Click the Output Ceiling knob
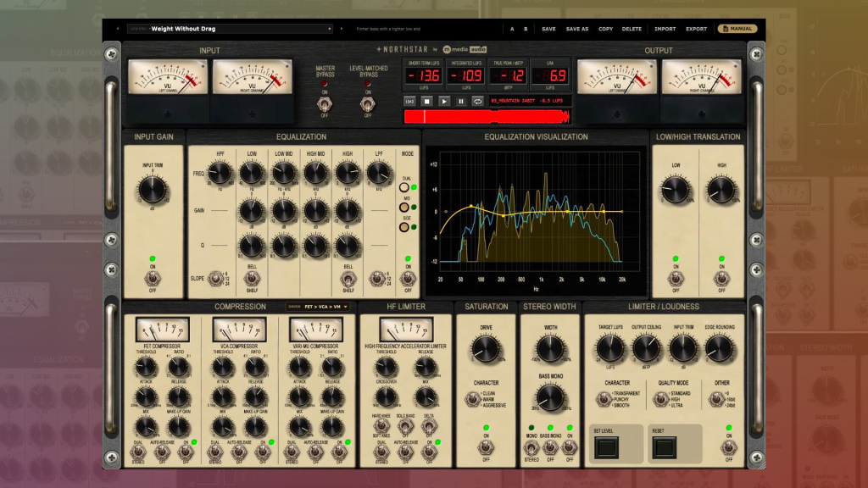868x488 pixels. pyautogui.click(x=647, y=349)
